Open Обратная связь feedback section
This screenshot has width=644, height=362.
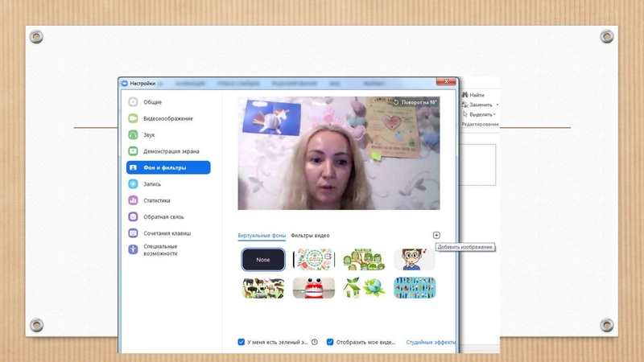click(x=162, y=216)
